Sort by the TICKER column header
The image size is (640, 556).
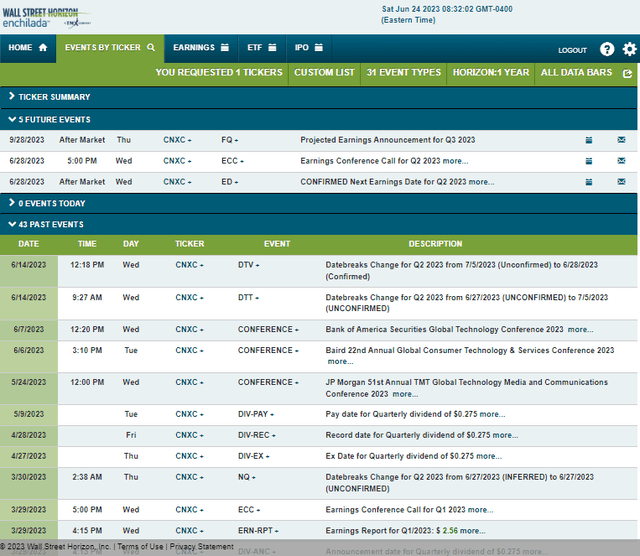[x=189, y=244]
